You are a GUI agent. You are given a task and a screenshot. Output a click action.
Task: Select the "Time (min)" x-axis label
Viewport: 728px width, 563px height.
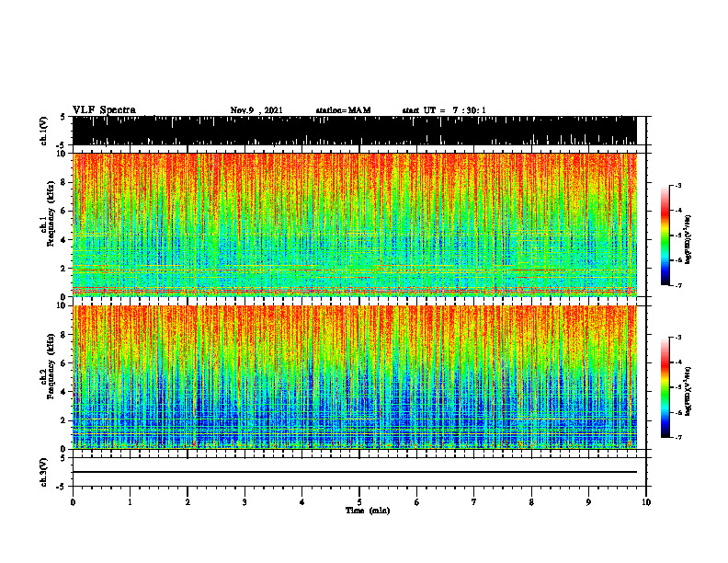(368, 511)
